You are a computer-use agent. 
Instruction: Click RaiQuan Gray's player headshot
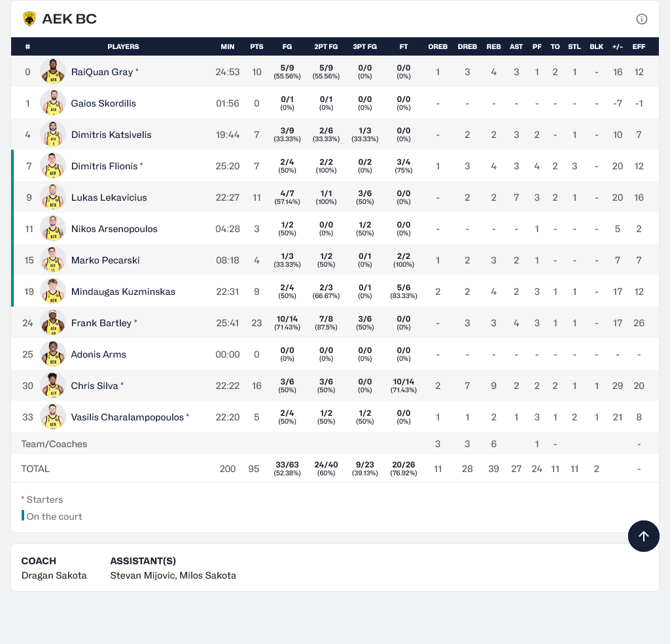tap(53, 72)
